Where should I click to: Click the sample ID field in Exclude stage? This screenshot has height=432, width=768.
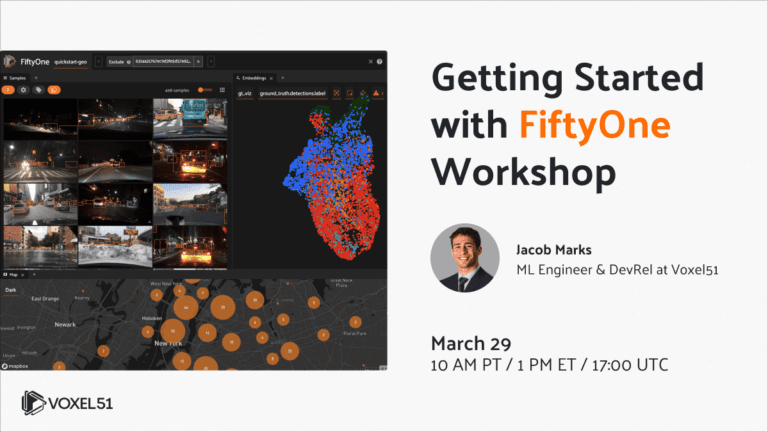(x=163, y=62)
